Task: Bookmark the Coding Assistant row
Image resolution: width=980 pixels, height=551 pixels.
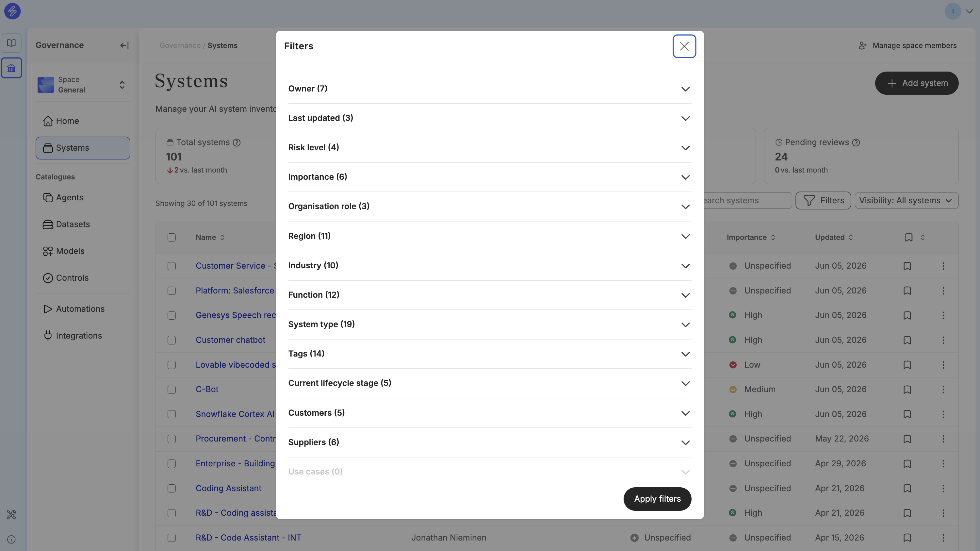Action: point(907,489)
